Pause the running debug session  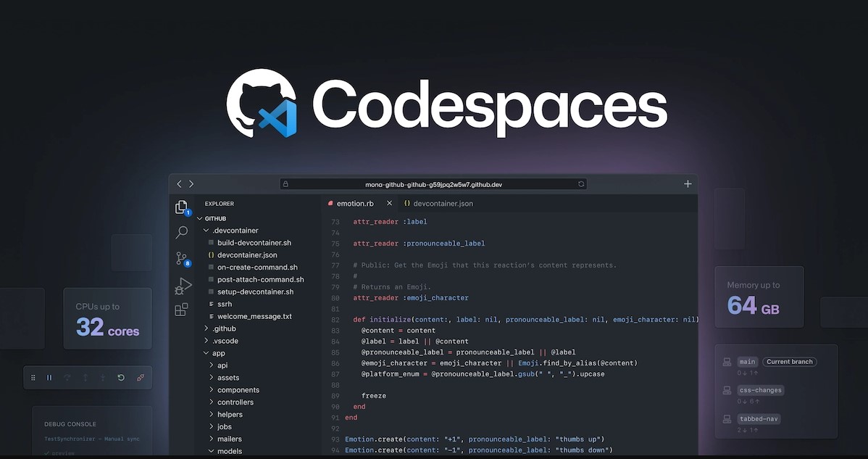pyautogui.click(x=49, y=377)
